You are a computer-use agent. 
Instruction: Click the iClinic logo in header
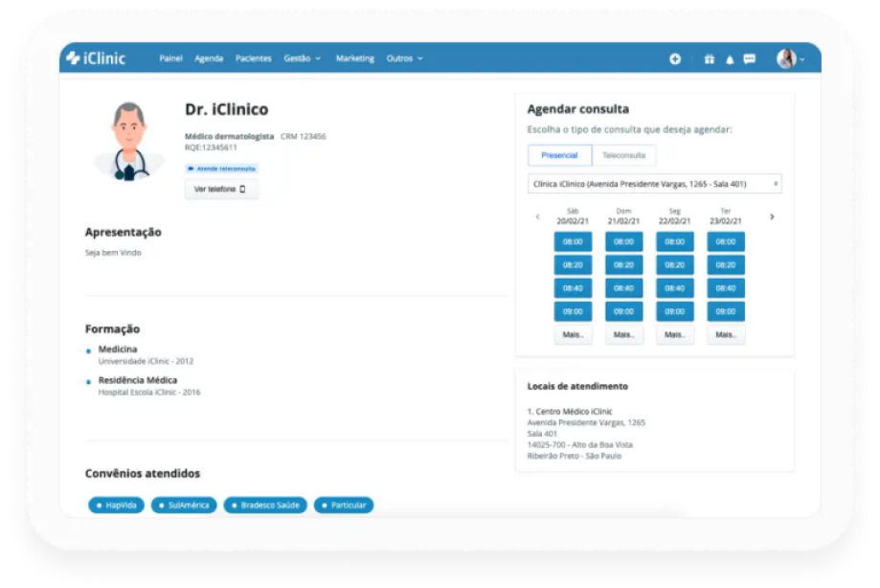pyautogui.click(x=96, y=58)
